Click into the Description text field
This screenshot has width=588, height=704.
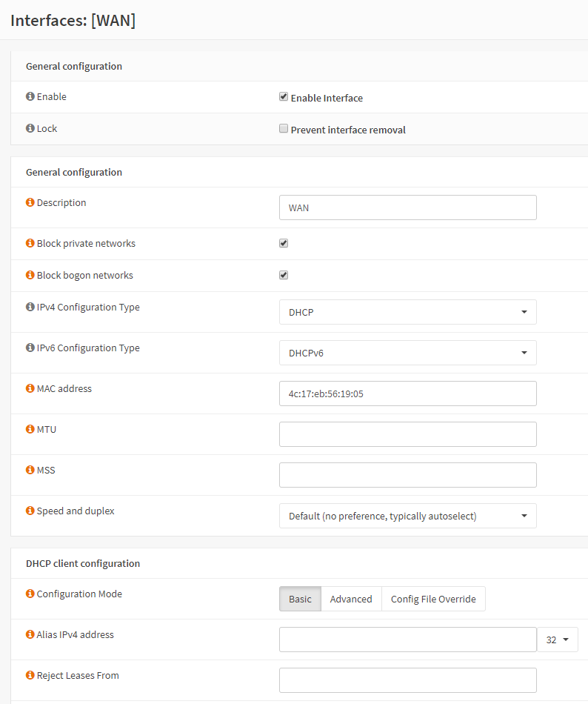[407, 207]
